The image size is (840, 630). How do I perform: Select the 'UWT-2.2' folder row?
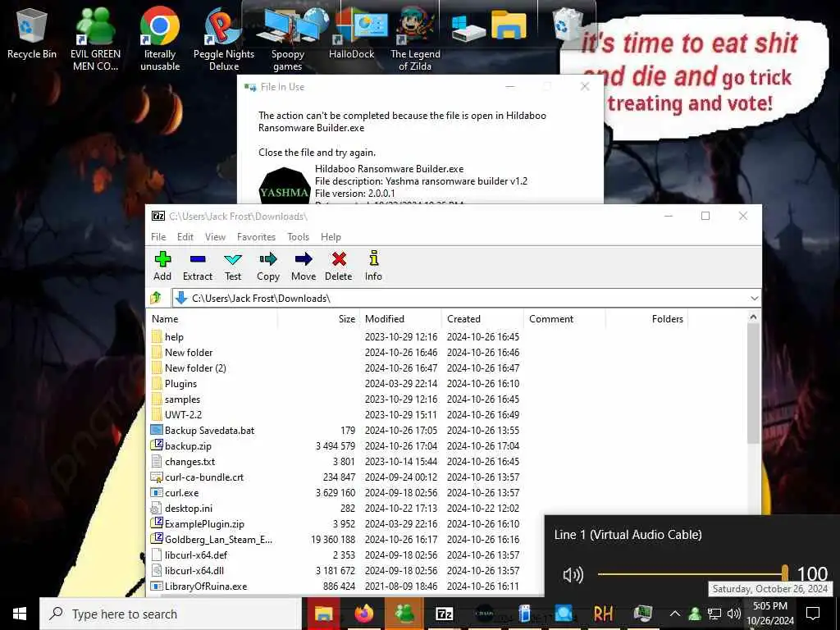click(336, 414)
